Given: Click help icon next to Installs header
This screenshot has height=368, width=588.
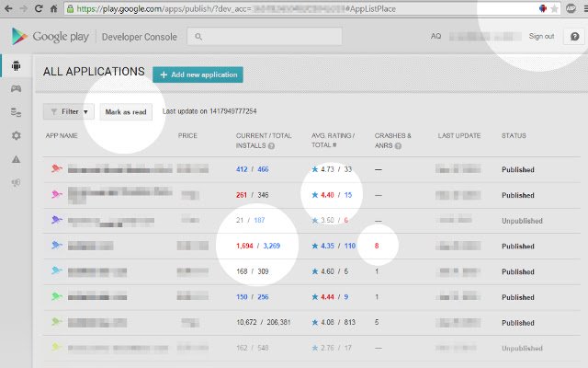Looking at the screenshot, I should [271, 145].
